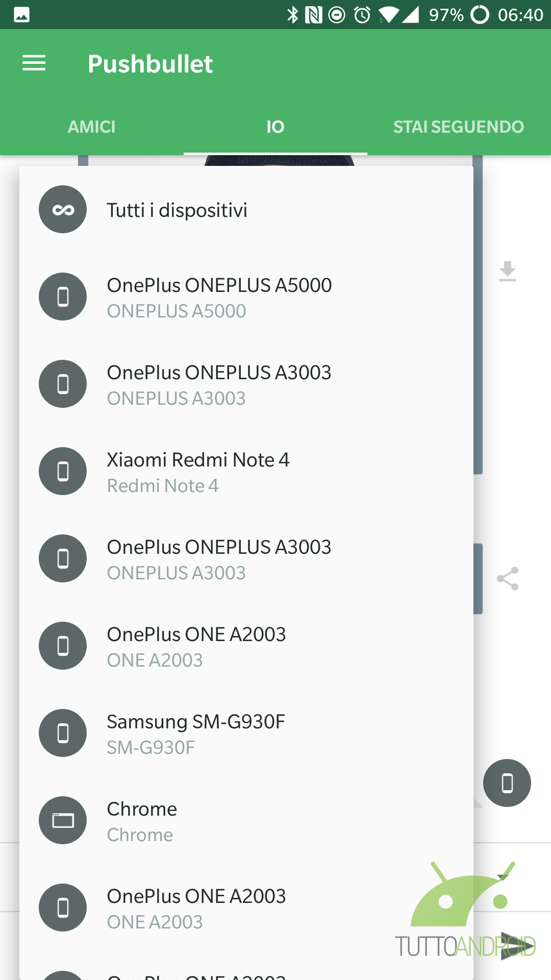Tap the download arrow icon behind the list
551x980 pixels.
point(508,272)
